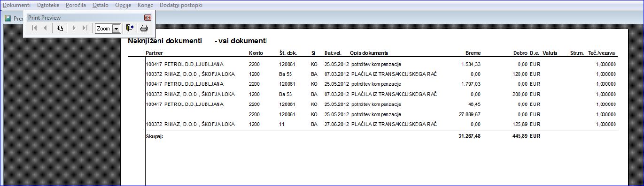Print the report with the printer icon
The image size is (644, 186).
[144, 28]
